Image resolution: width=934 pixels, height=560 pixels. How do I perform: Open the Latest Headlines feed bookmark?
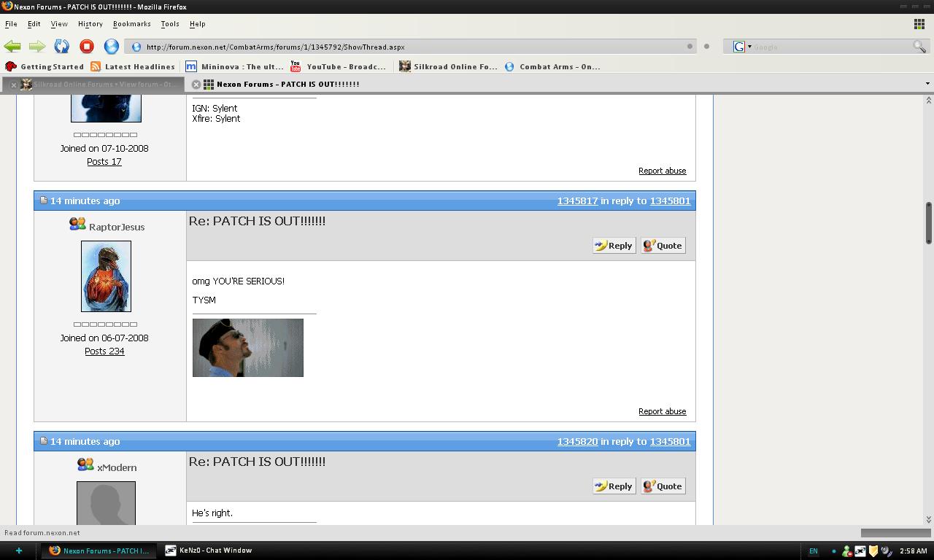point(133,66)
